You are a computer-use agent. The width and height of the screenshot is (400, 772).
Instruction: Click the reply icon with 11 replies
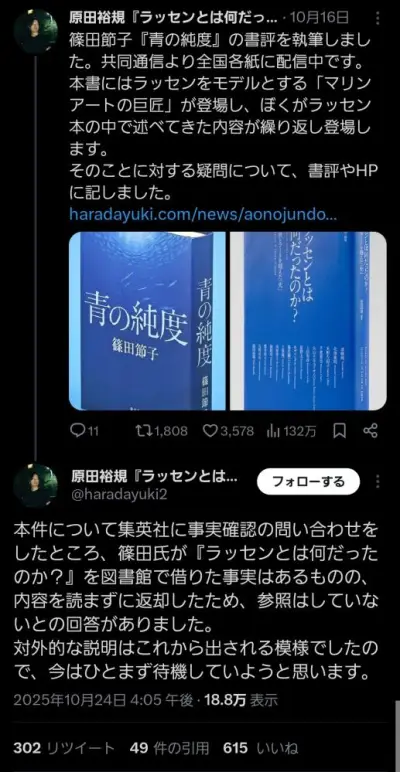pos(84,431)
